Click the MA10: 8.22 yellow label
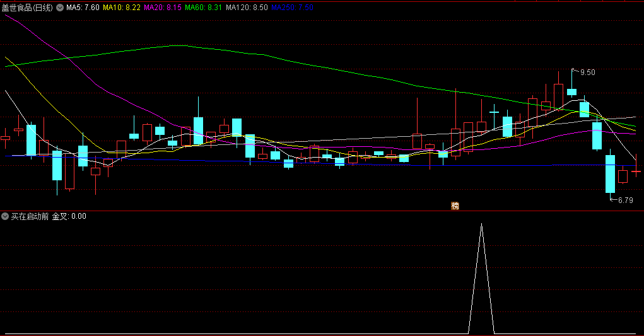Screen dimensions: 644x336 click(122, 8)
